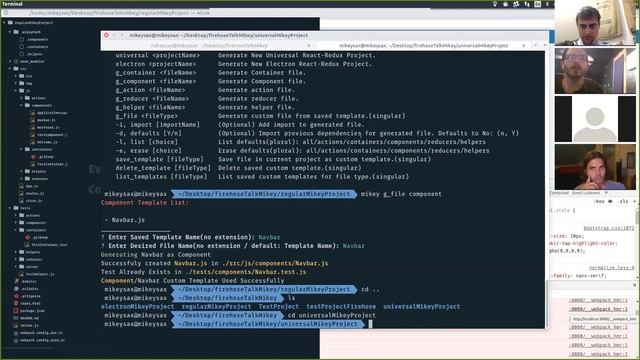Image resolution: width=640 pixels, height=360 pixels.
Task: Select the Welcome.js file icon
Action: [x=33, y=142]
